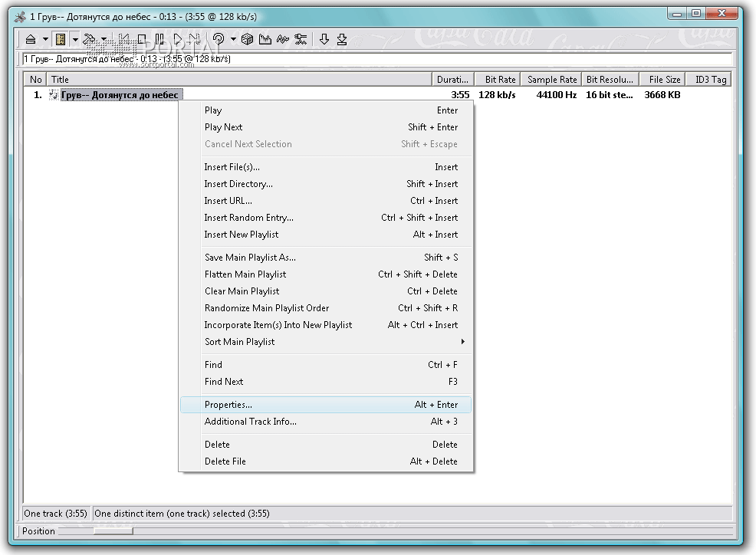Click the next track playback button
Viewport: 756px width, 555px height.
point(195,39)
